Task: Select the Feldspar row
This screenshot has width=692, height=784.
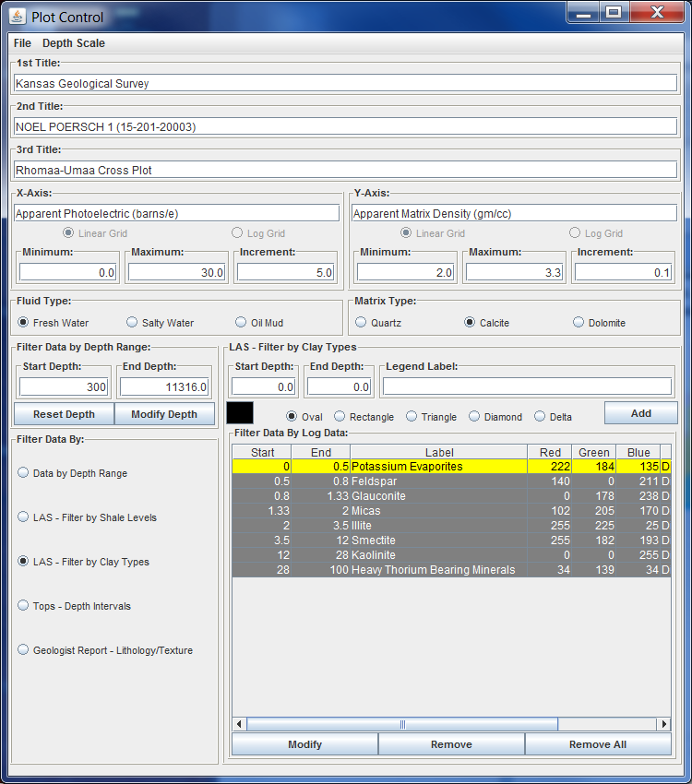Action: click(x=451, y=481)
